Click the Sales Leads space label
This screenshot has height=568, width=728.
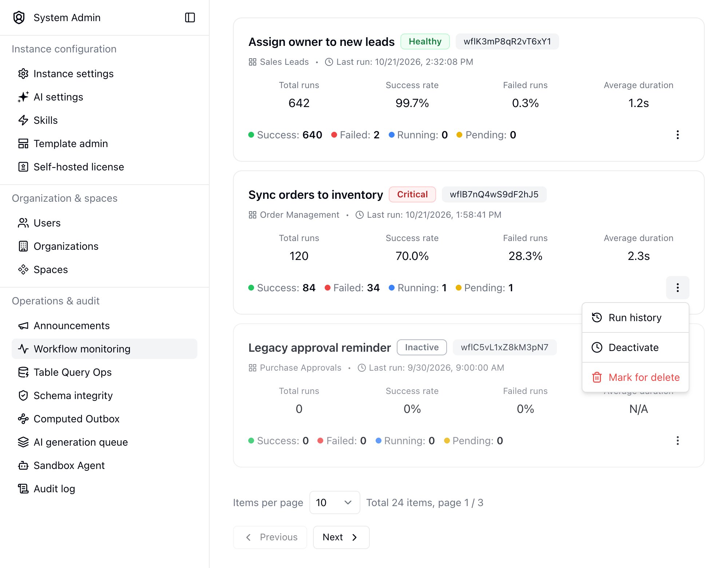coord(279,62)
